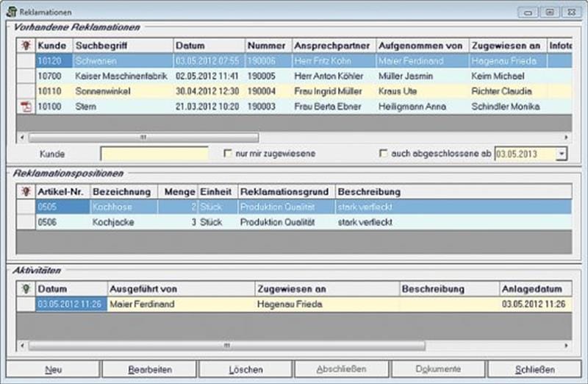Viewport: 588px width, 384px height.
Task: Click the bug icon in Reklamationspositionen header
Action: 26,192
